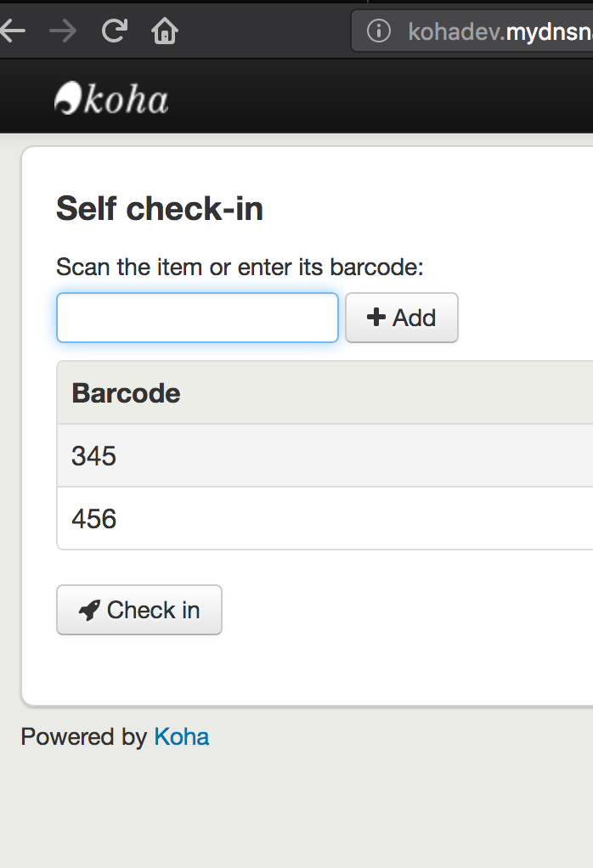Image resolution: width=593 pixels, height=868 pixels.
Task: Reload the current page
Action: [114, 31]
